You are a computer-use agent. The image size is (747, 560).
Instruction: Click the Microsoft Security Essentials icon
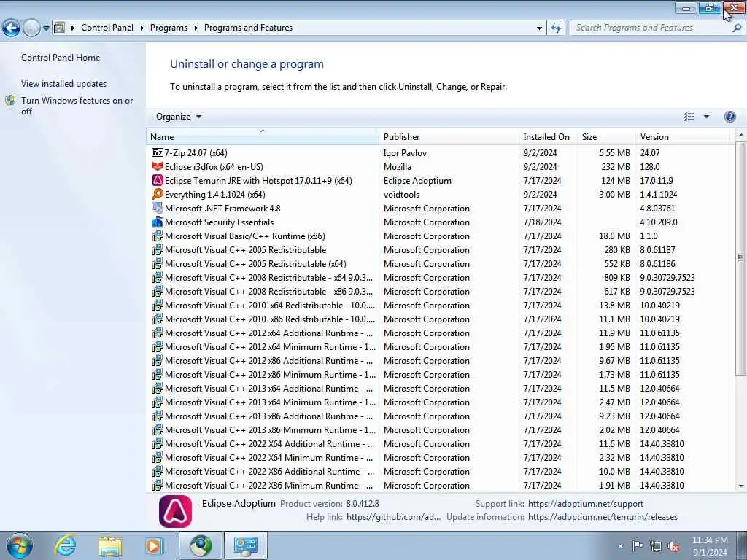coord(158,222)
